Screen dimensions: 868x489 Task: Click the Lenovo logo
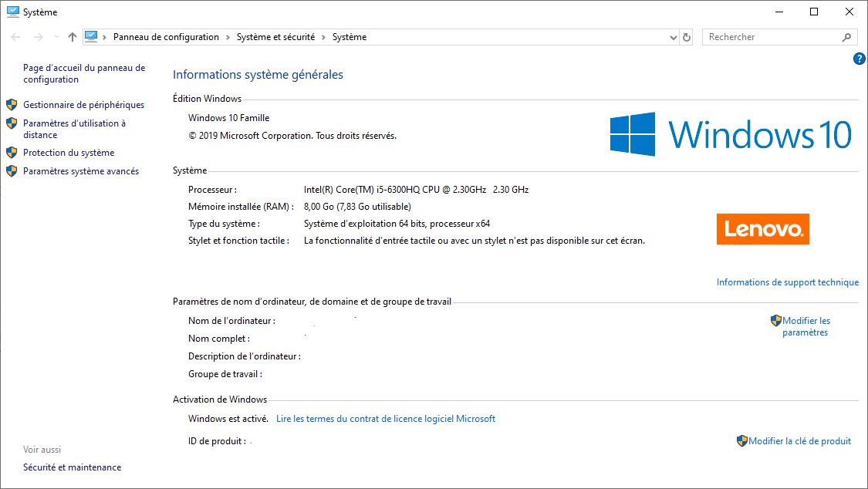763,229
